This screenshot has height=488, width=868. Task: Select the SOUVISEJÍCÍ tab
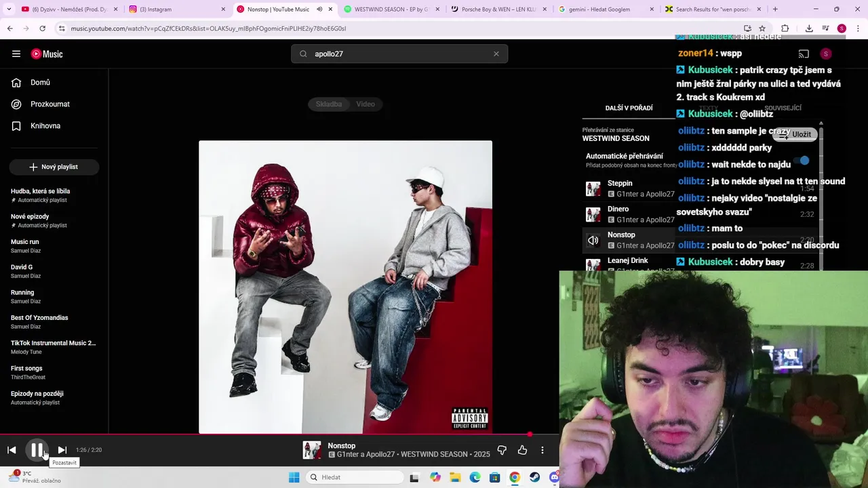[783, 108]
